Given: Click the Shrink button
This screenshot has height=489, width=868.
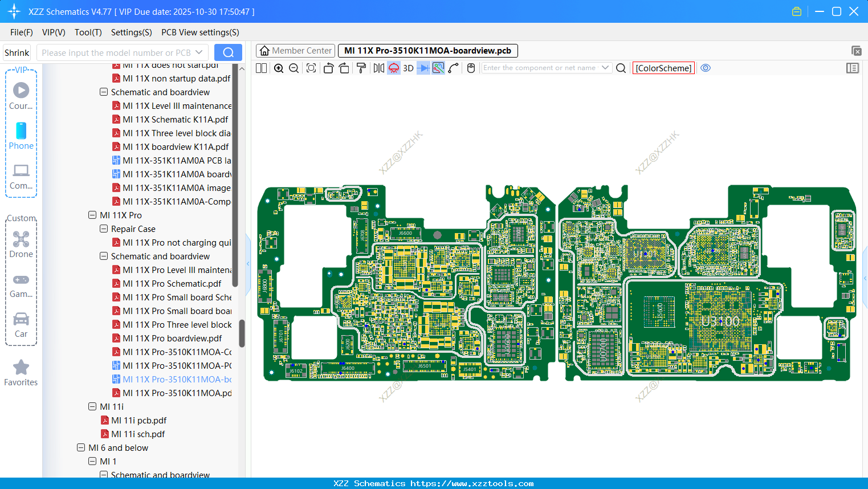Looking at the screenshot, I should tap(17, 53).
